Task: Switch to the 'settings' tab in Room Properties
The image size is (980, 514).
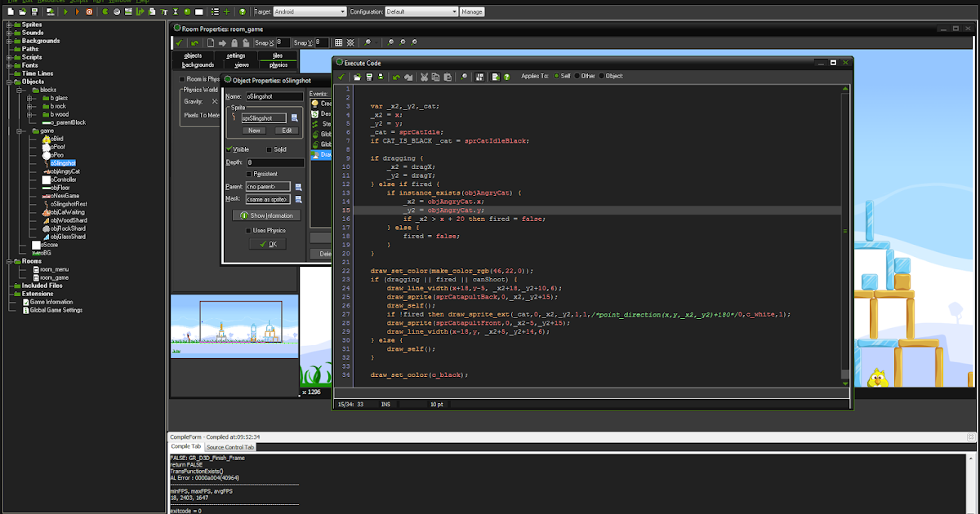Action: tap(236, 55)
